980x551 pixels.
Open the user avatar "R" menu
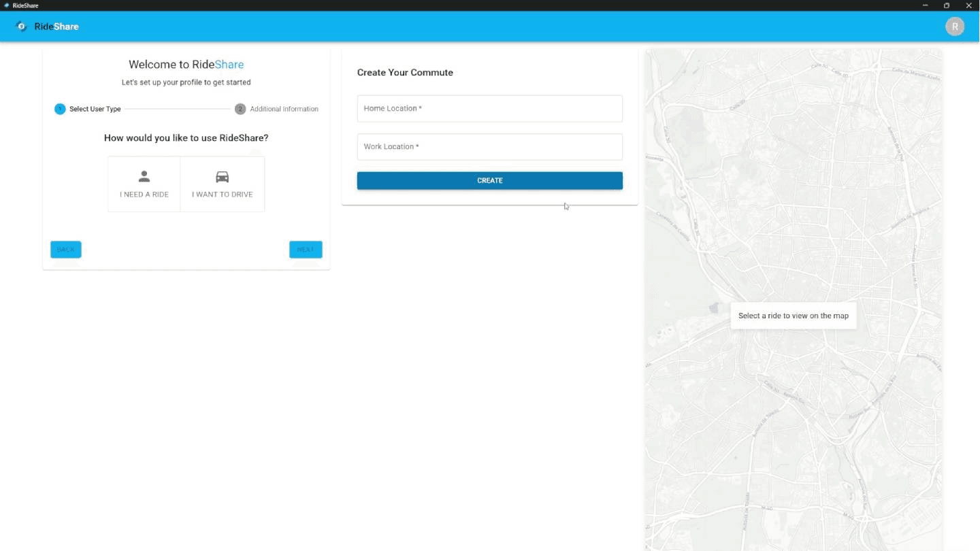(x=954, y=27)
